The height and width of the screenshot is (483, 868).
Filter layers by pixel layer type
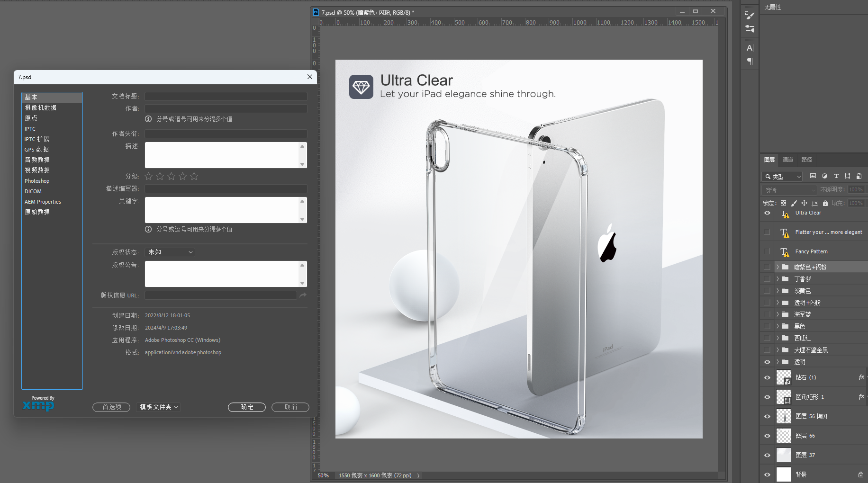click(x=813, y=176)
